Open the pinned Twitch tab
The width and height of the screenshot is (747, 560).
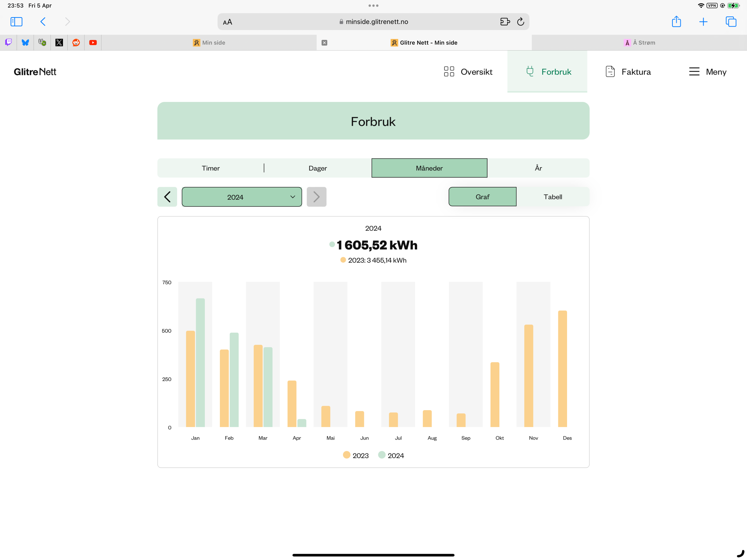click(9, 43)
